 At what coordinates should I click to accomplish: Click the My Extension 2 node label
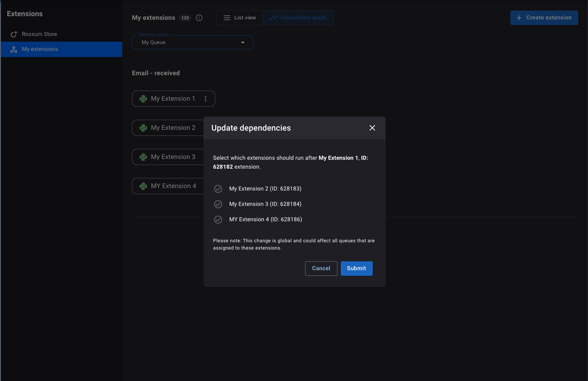(173, 128)
